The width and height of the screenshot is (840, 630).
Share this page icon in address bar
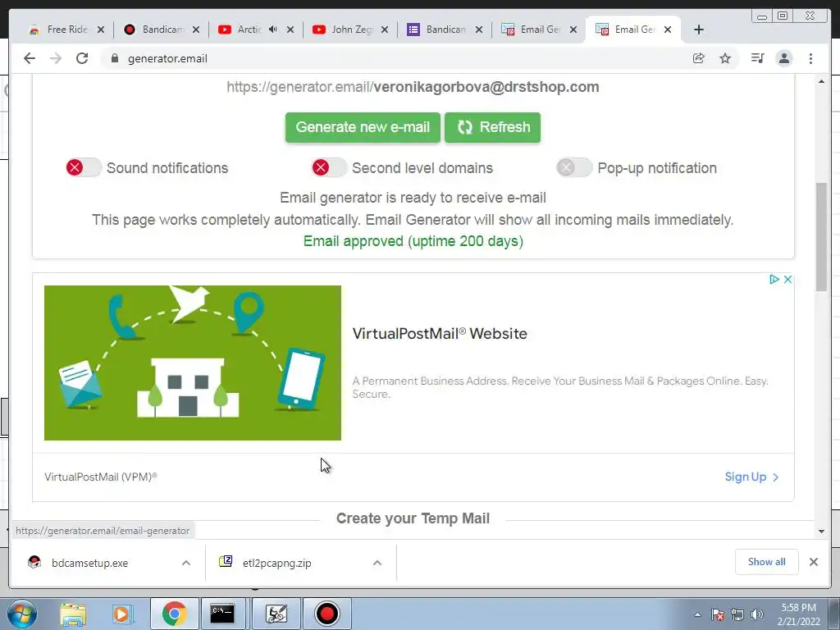699,58
